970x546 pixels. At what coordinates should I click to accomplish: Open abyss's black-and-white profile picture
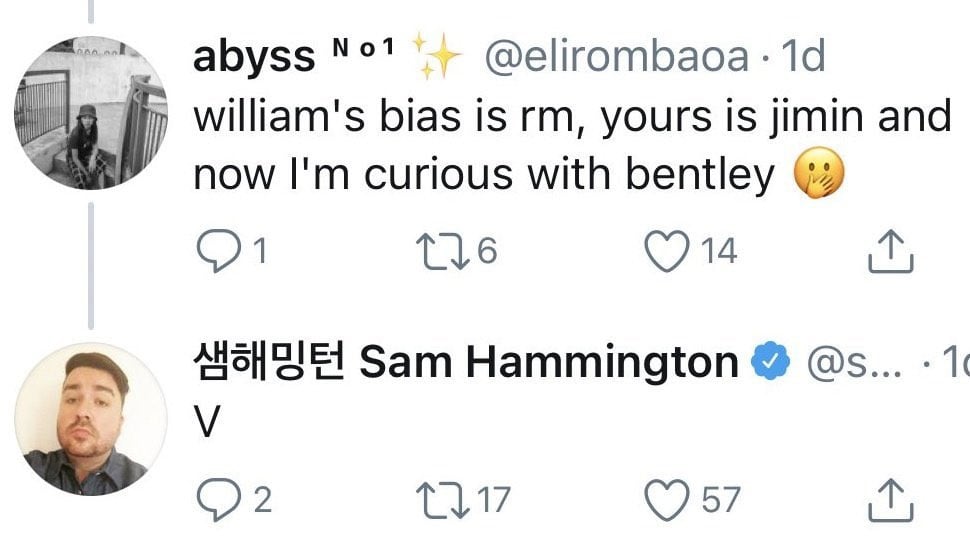90,113
